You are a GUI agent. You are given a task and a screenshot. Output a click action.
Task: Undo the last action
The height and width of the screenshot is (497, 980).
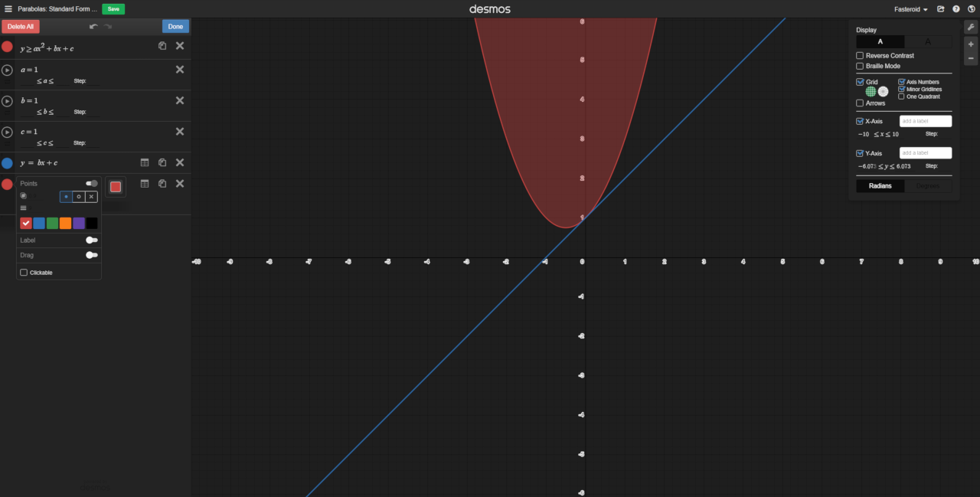pos(94,28)
